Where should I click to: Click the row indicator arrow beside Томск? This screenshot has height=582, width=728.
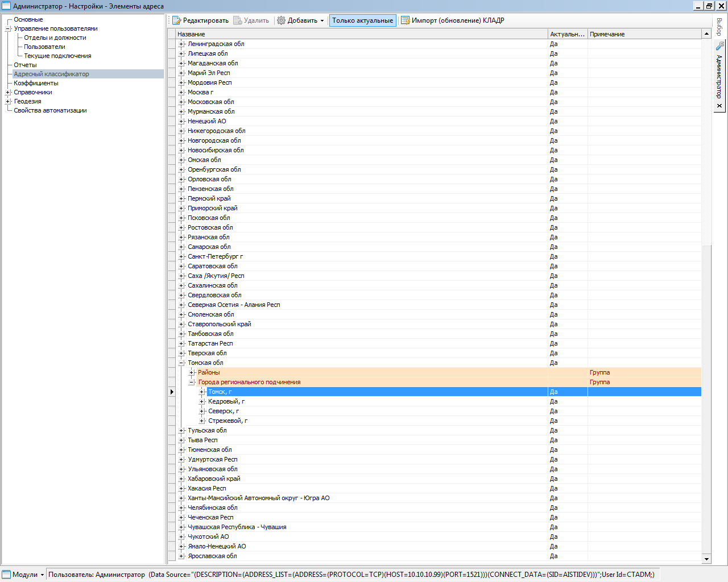coord(172,392)
